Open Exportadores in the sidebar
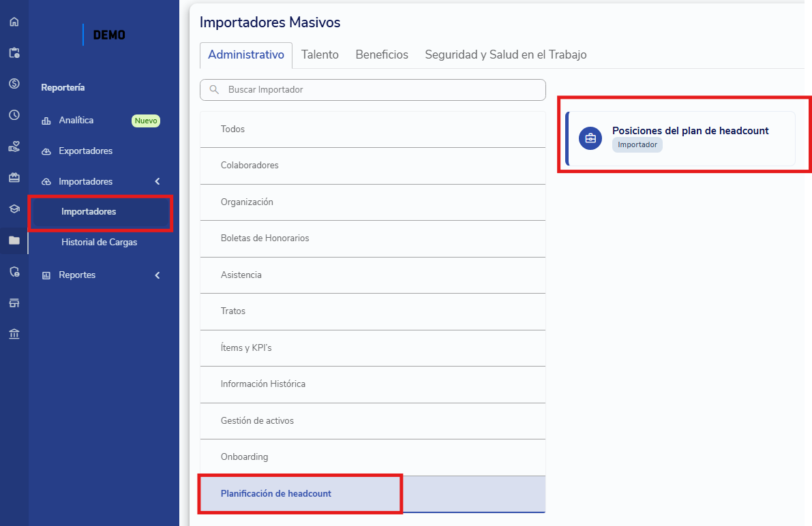 tap(85, 151)
